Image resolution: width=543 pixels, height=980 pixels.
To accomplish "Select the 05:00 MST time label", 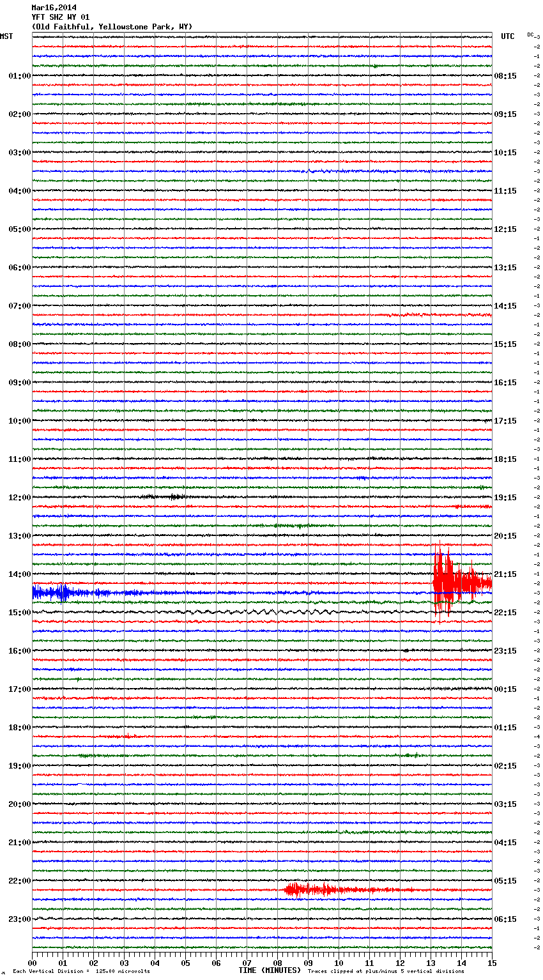I will (19, 229).
